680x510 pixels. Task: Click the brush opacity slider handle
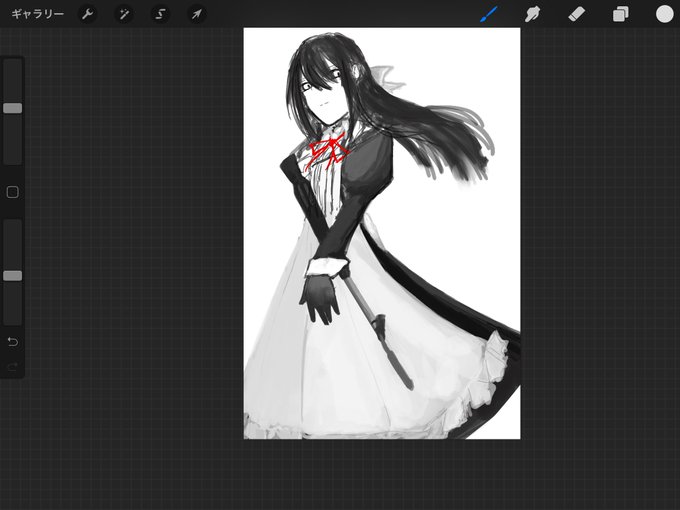pos(13,276)
